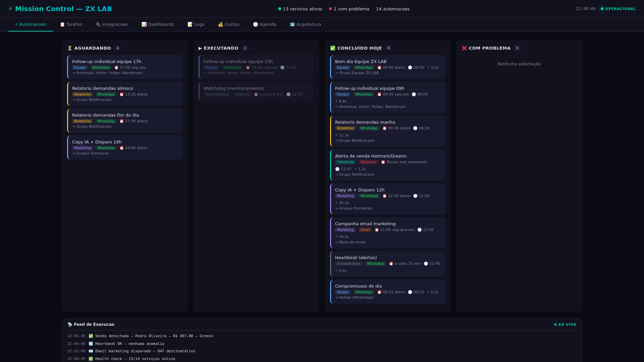Open the Heartbeat (alertas) card
The height and width of the screenshot is (362, 644).
388,264
